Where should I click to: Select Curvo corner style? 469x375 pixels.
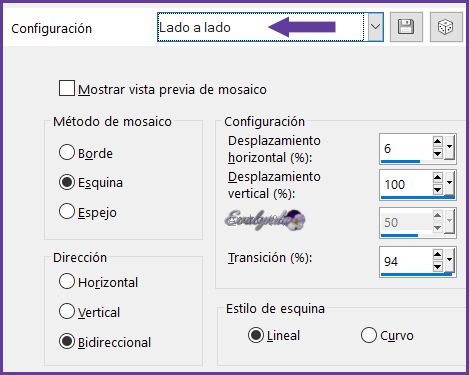tap(368, 335)
